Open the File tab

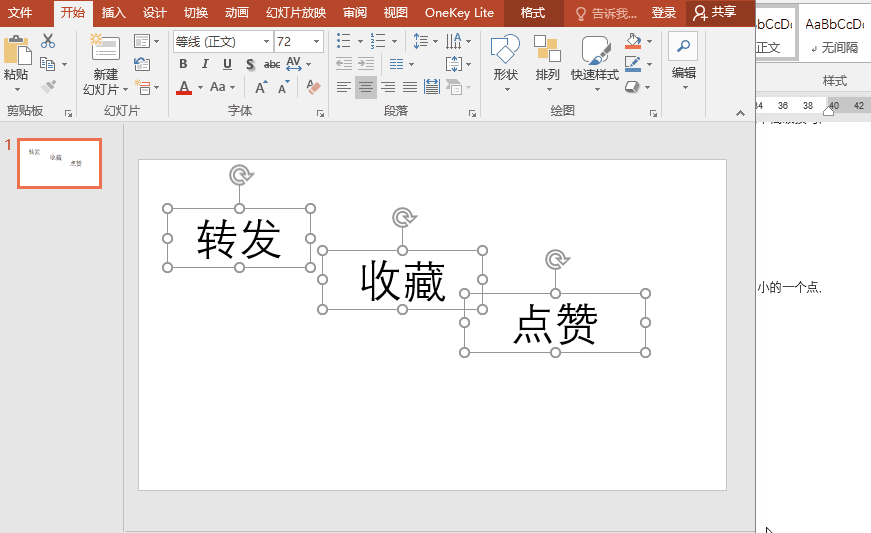[20, 13]
